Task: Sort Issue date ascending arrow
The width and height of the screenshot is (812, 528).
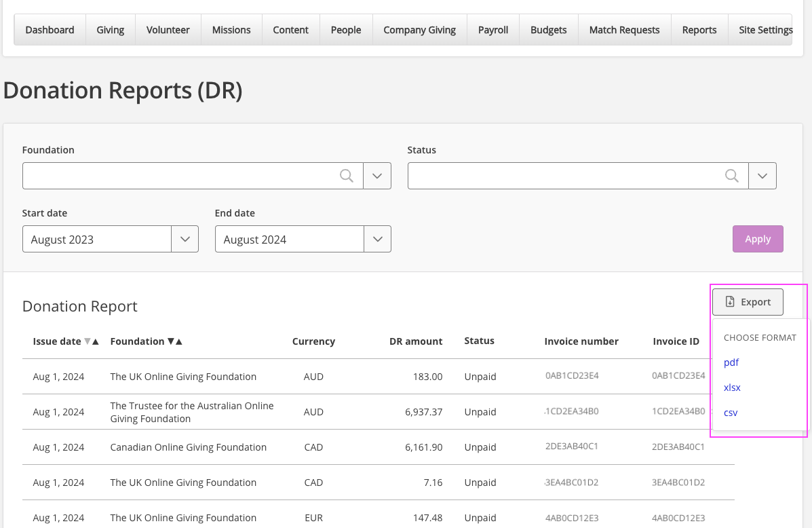Action: (x=95, y=341)
